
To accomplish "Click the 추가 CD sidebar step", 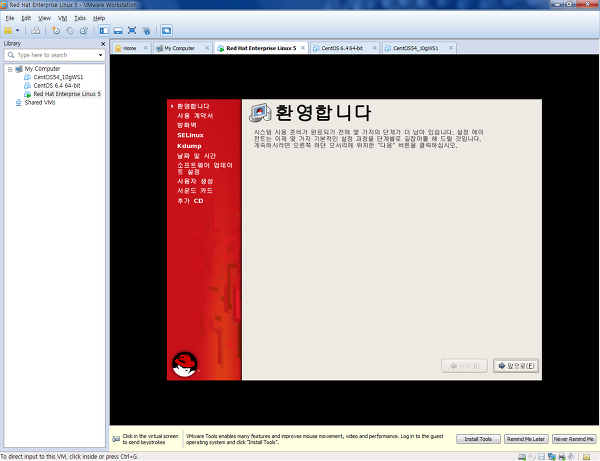I will (190, 201).
